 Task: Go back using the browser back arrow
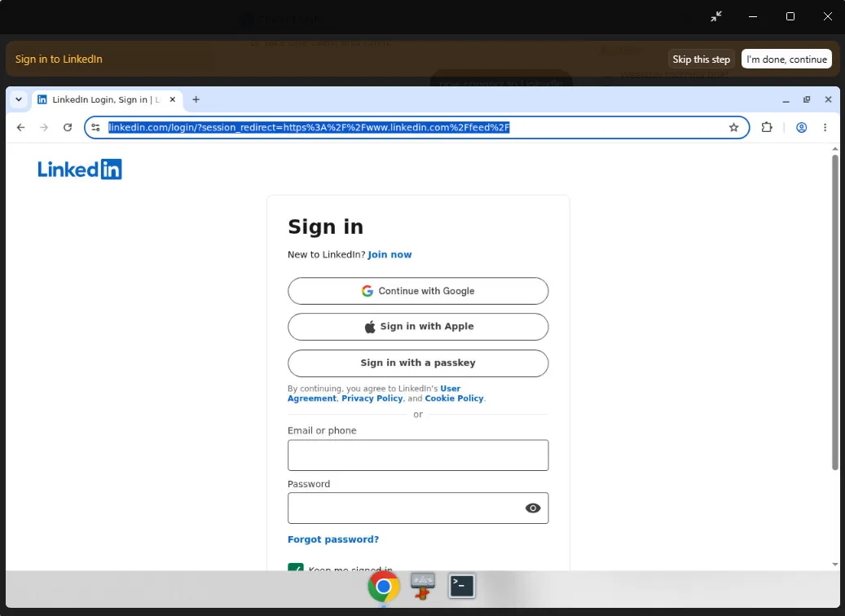pos(20,128)
